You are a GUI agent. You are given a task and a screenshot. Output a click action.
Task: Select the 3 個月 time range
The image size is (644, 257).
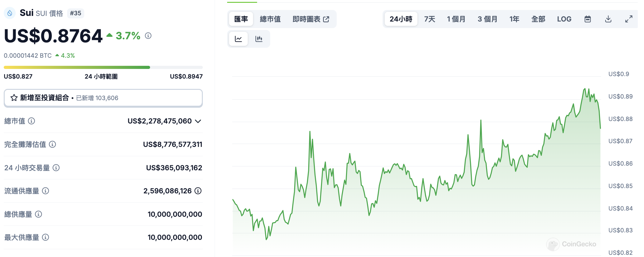point(487,19)
